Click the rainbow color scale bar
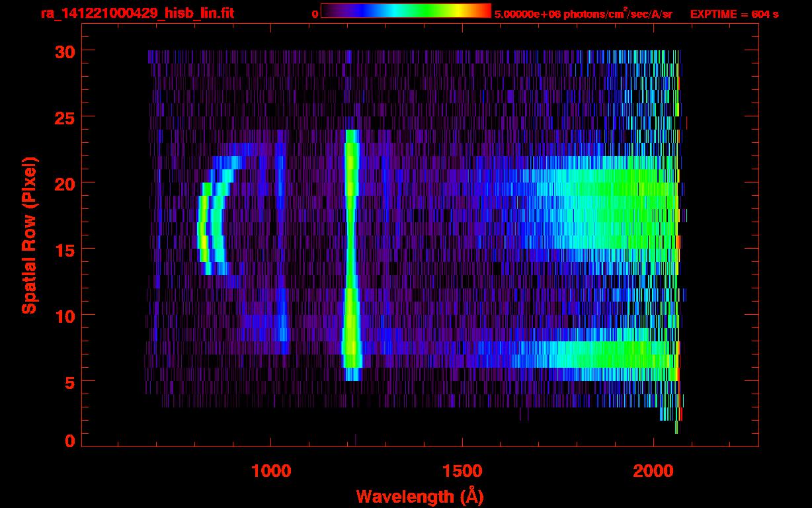 tap(406, 11)
